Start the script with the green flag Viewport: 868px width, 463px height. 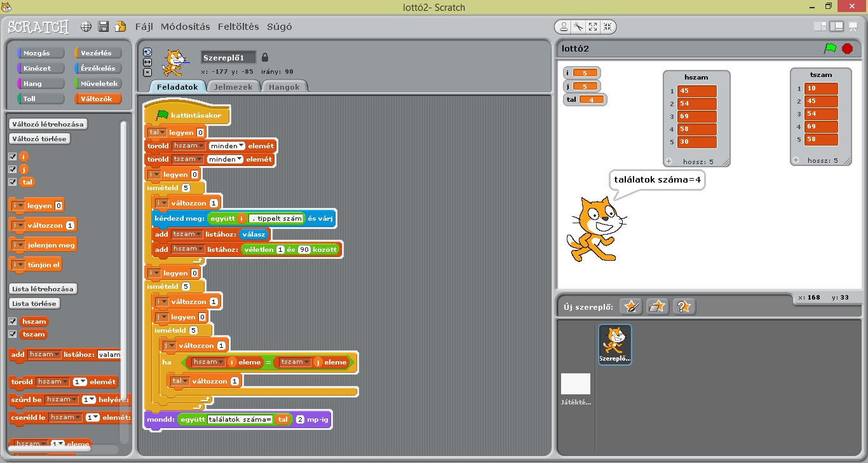pos(830,48)
